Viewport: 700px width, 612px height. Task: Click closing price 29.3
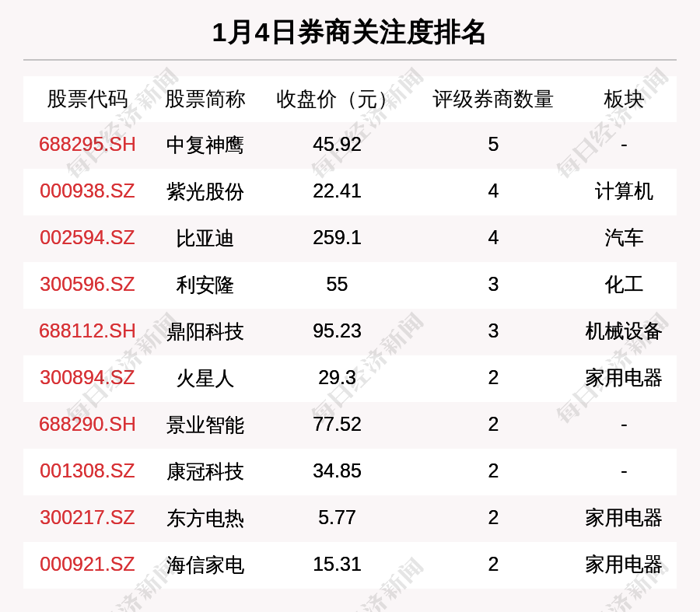337,378
